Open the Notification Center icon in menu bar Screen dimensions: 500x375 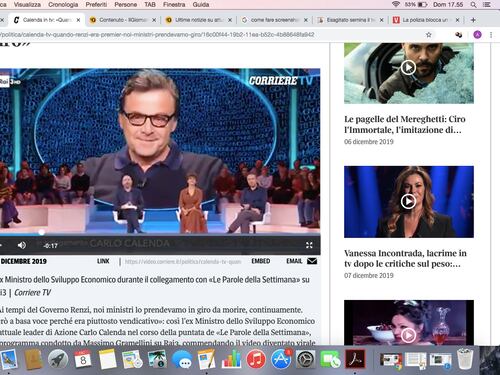[487, 5]
